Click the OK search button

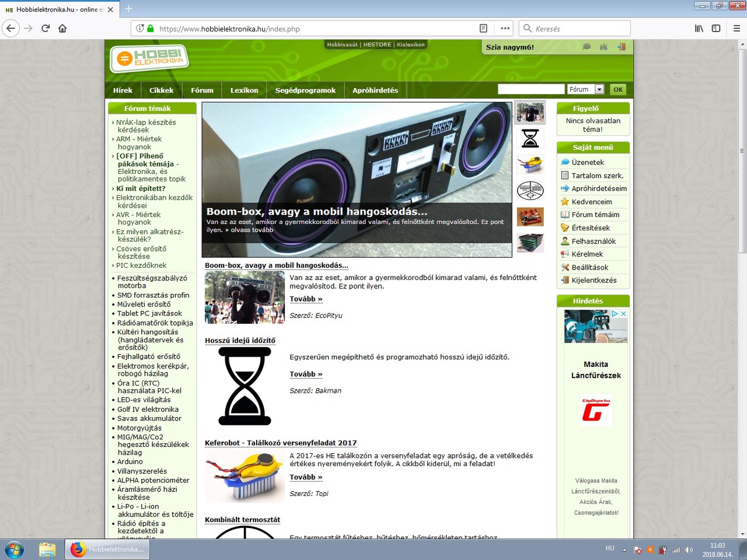(618, 89)
